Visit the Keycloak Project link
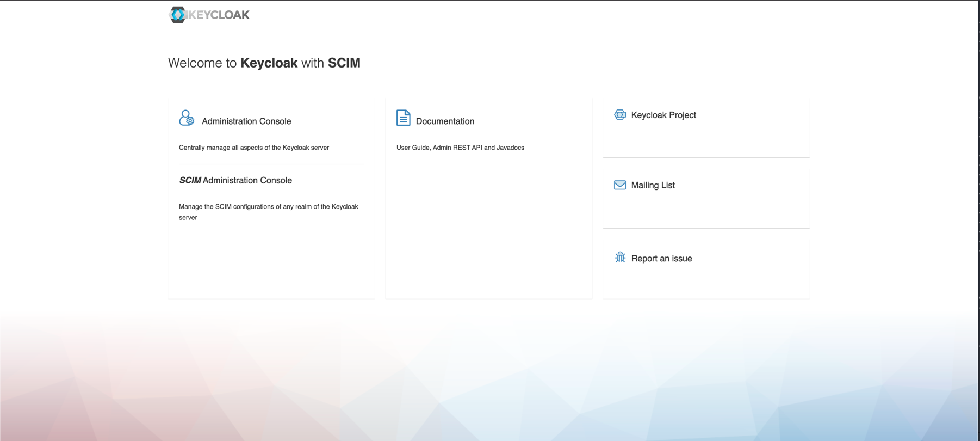Image resolution: width=980 pixels, height=441 pixels. tap(663, 115)
